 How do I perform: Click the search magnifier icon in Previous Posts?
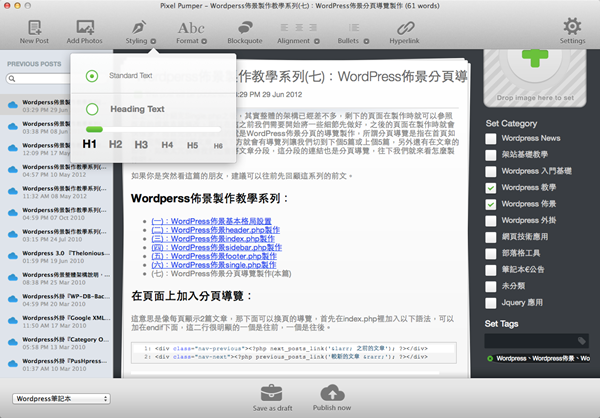pos(12,78)
